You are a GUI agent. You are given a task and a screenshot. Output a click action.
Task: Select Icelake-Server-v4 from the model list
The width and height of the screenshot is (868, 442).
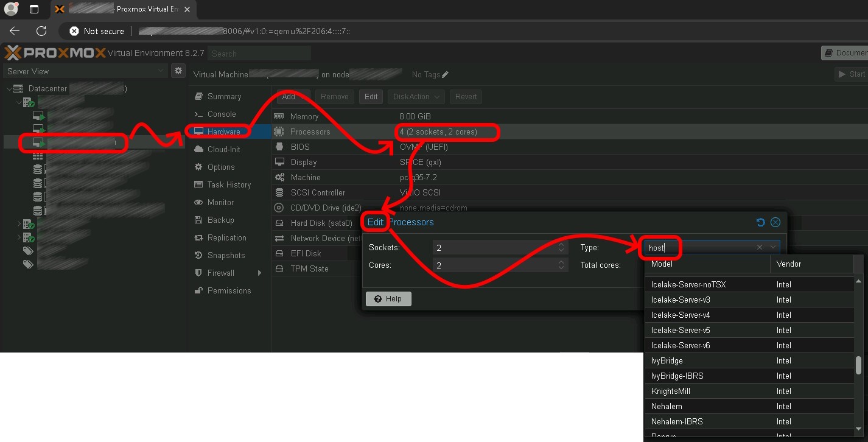coord(681,315)
